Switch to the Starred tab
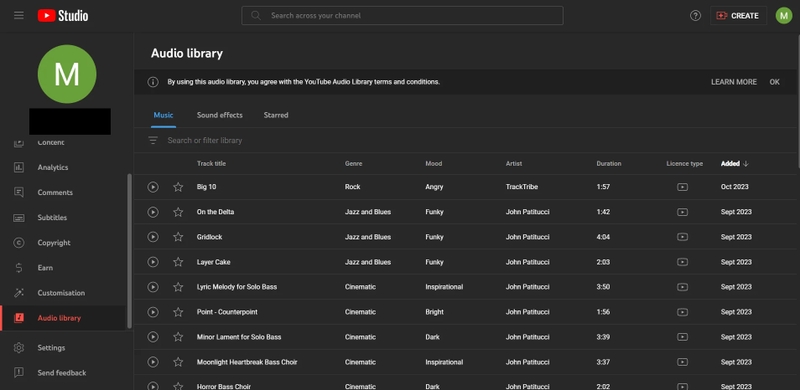Image resolution: width=800 pixels, height=390 pixels. (x=276, y=115)
